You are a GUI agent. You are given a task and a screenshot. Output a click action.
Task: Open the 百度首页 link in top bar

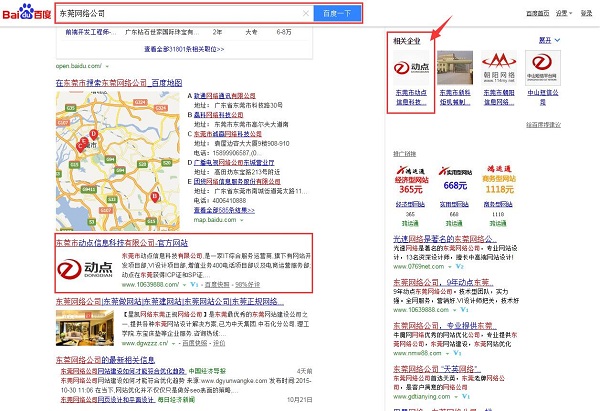[537, 13]
